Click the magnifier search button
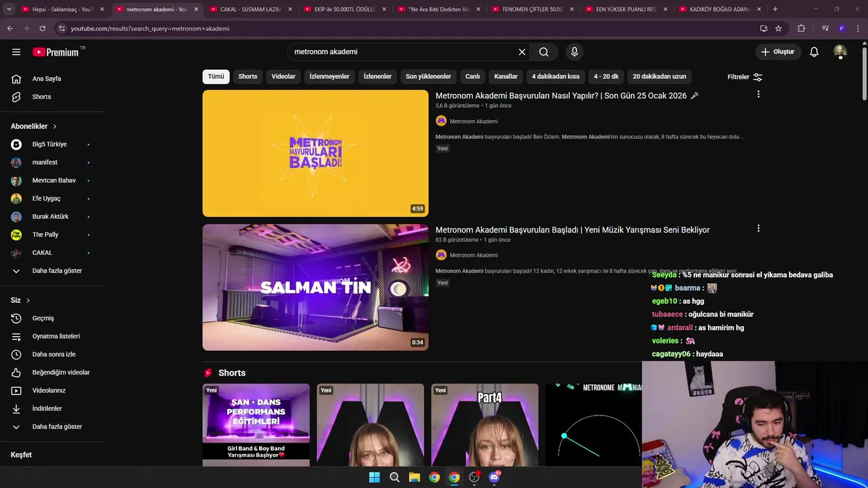Viewport: 868px width, 488px height. (x=544, y=52)
